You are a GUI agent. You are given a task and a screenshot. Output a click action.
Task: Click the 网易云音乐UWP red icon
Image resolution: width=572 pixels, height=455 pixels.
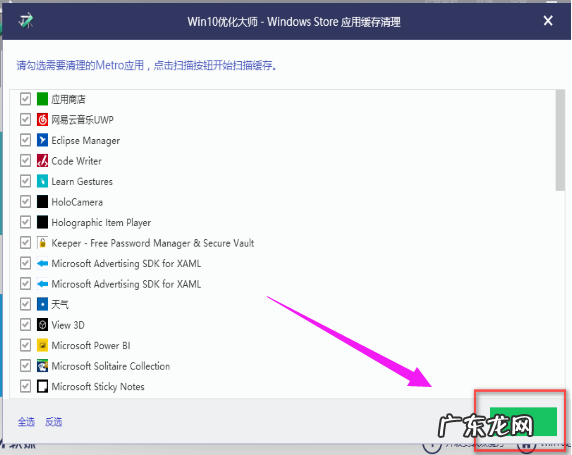click(42, 119)
